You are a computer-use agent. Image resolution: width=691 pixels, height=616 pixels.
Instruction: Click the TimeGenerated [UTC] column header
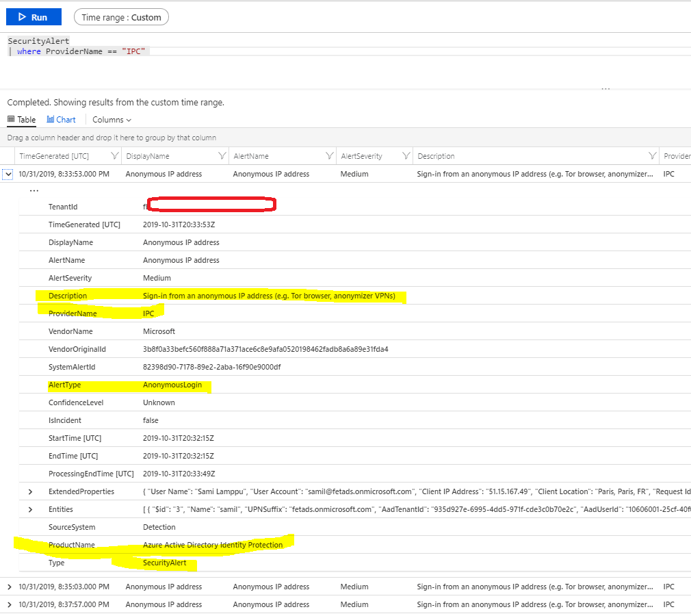tap(54, 156)
